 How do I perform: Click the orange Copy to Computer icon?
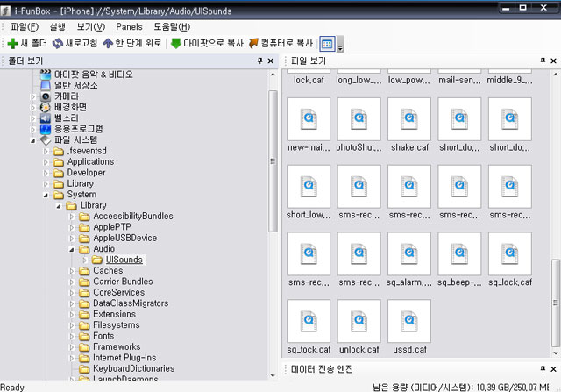(x=253, y=43)
